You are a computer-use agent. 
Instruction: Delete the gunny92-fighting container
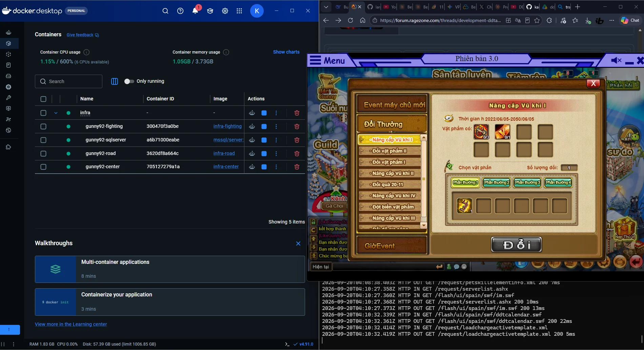click(x=297, y=127)
